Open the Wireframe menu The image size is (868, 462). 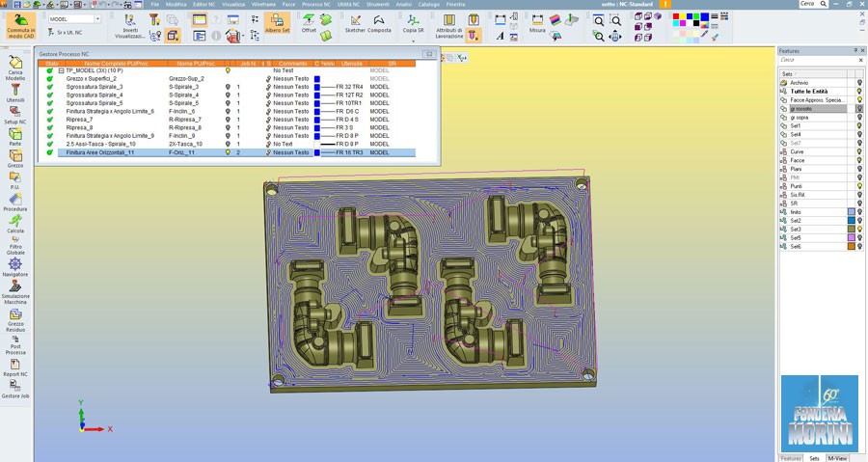pyautogui.click(x=263, y=4)
